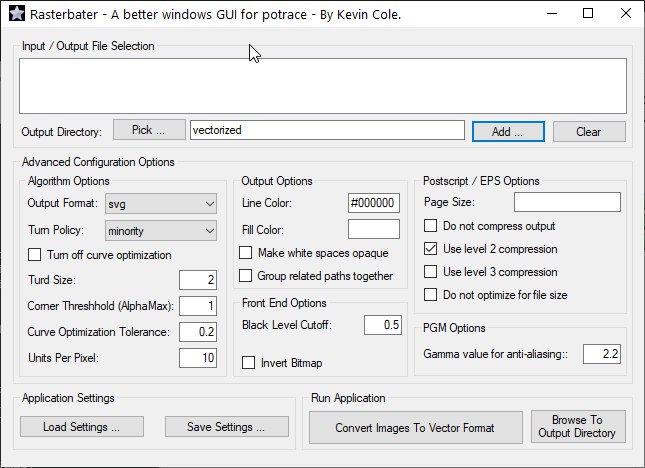The image size is (645, 468).
Task: Click the Advanced Configuration Options heading
Action: point(98,162)
